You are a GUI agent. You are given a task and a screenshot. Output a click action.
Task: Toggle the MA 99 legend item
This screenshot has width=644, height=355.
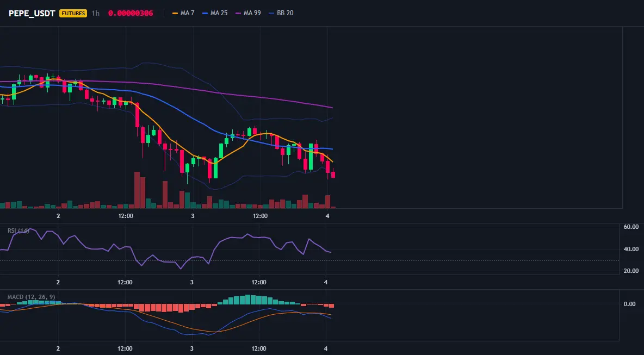(x=248, y=13)
